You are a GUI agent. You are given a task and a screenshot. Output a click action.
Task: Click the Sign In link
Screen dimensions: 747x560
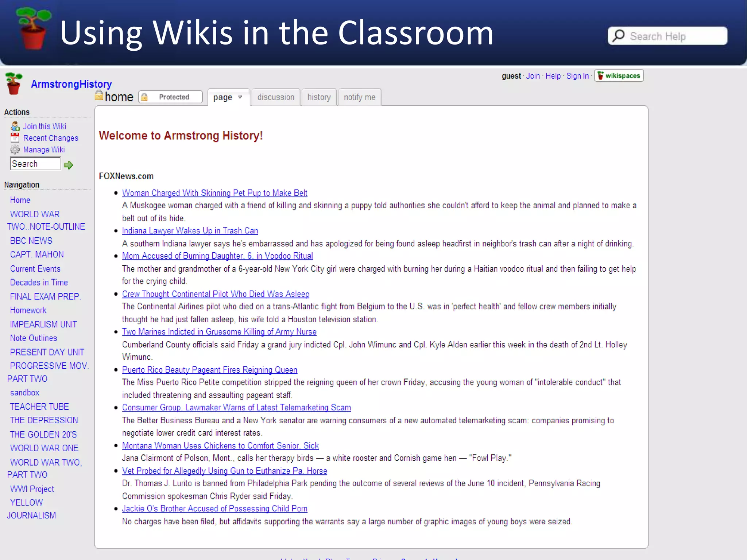coord(577,76)
